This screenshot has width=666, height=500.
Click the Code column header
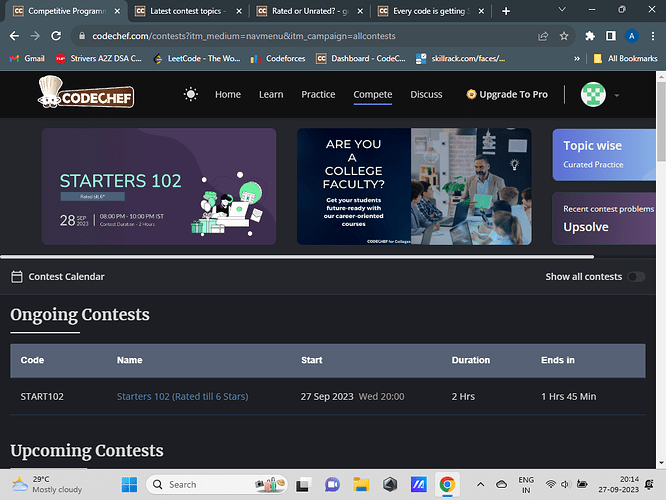[32, 360]
